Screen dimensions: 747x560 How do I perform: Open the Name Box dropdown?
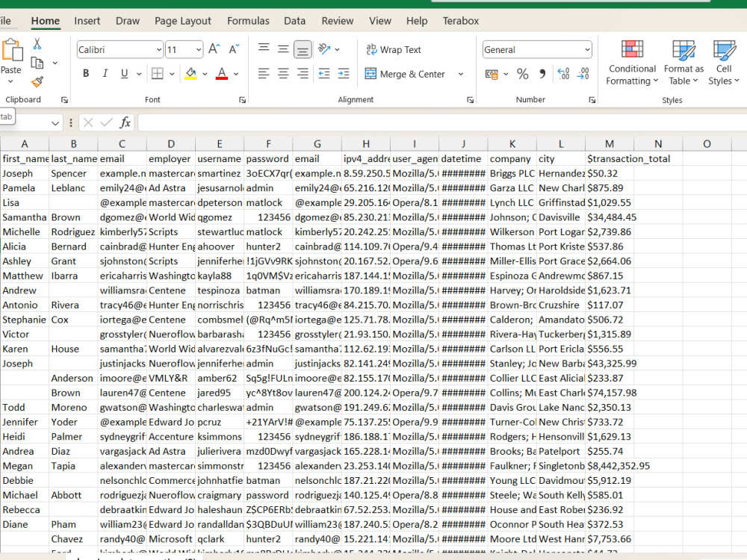click(55, 123)
